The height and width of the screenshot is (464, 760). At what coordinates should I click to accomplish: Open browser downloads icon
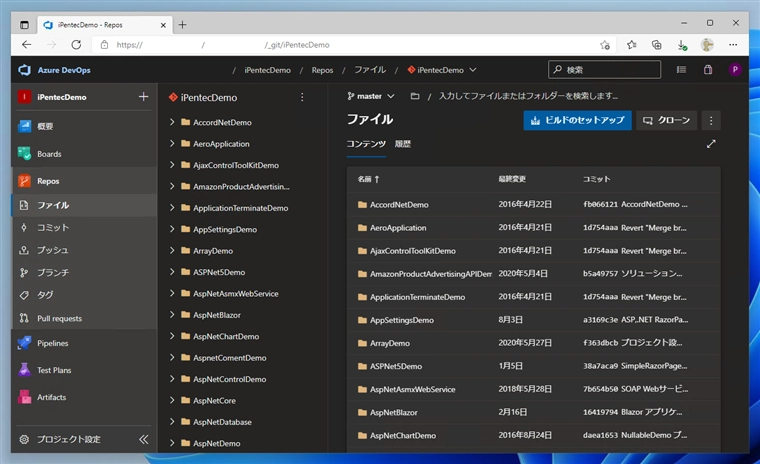(x=682, y=45)
